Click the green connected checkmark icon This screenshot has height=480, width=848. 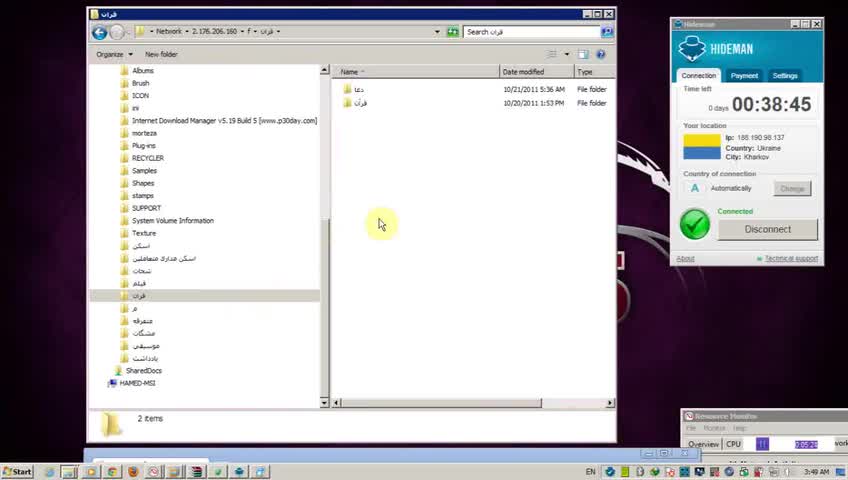(694, 224)
